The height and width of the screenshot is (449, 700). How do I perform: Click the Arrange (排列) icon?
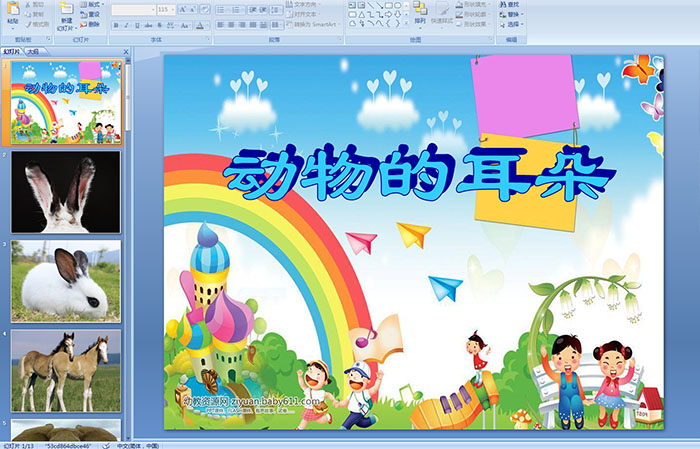[420, 8]
